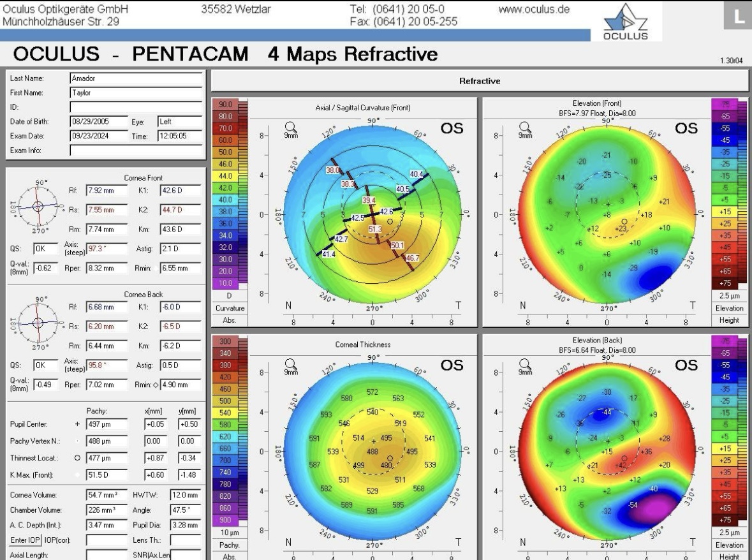Select the HWTW field 12.0 mm
The width and height of the screenshot is (752, 560).
(186, 495)
